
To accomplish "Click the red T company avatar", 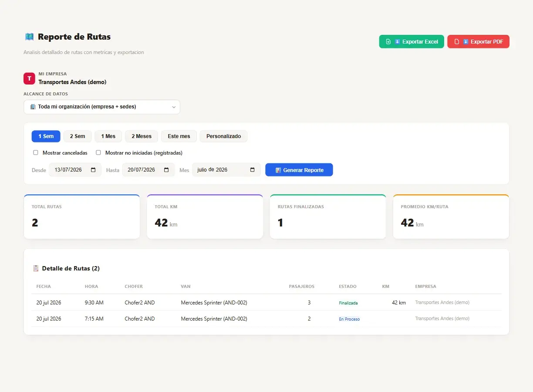I will pos(29,78).
